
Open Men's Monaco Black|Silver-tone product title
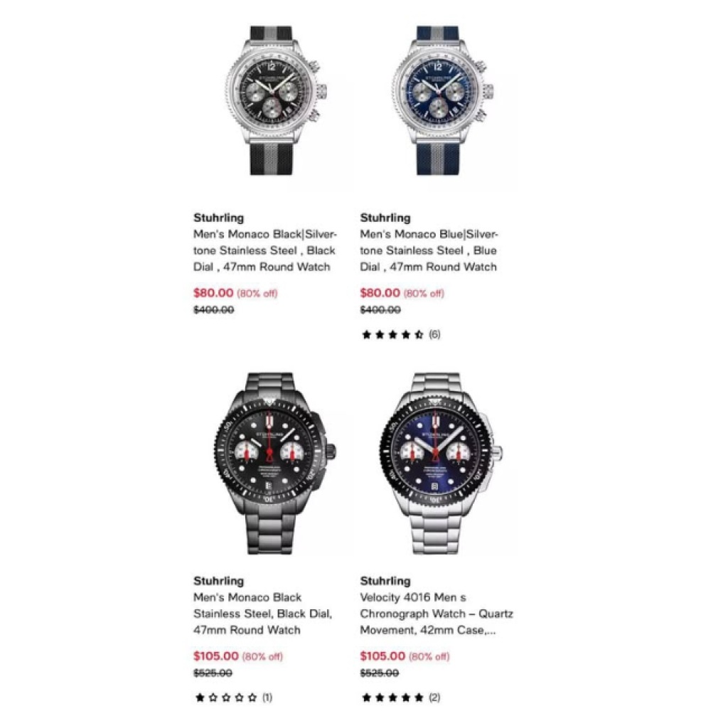[264, 250]
